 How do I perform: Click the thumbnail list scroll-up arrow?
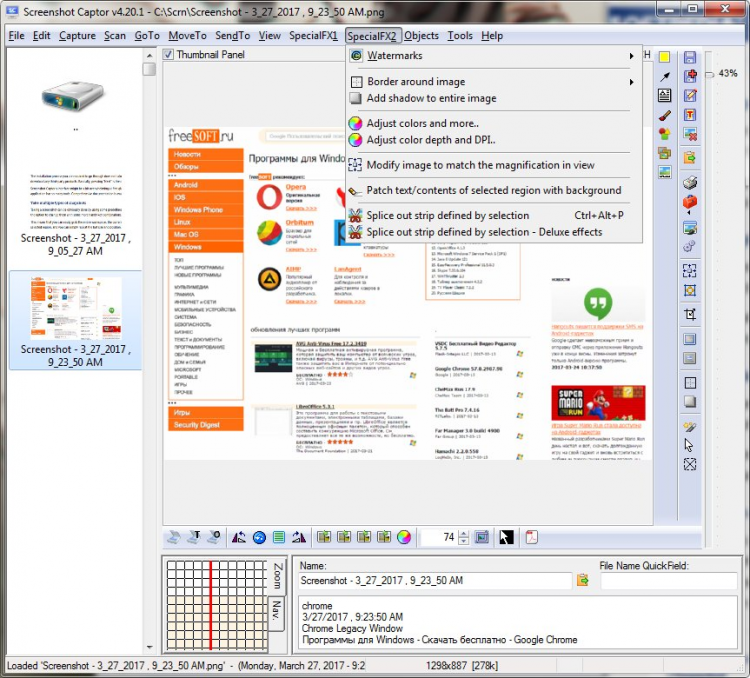(149, 56)
